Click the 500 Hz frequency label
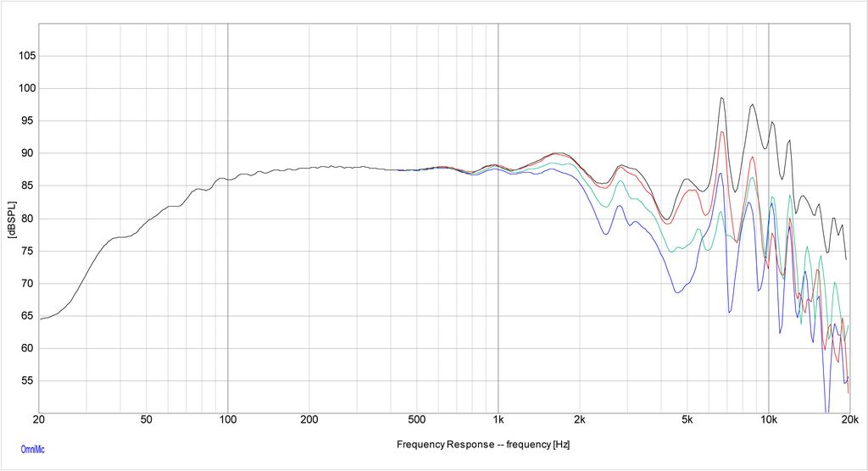 click(416, 419)
